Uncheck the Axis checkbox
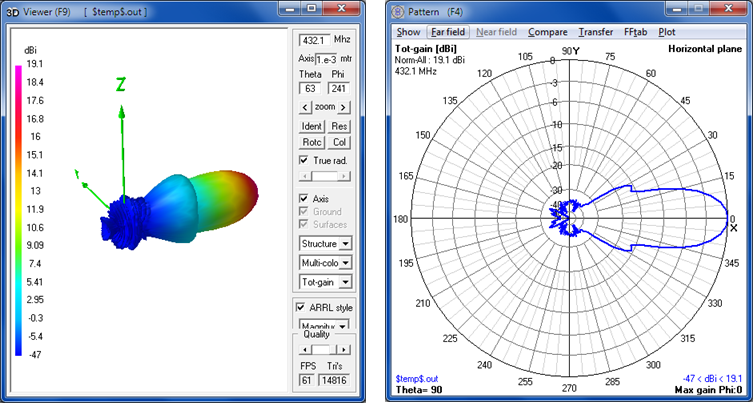 click(305, 197)
